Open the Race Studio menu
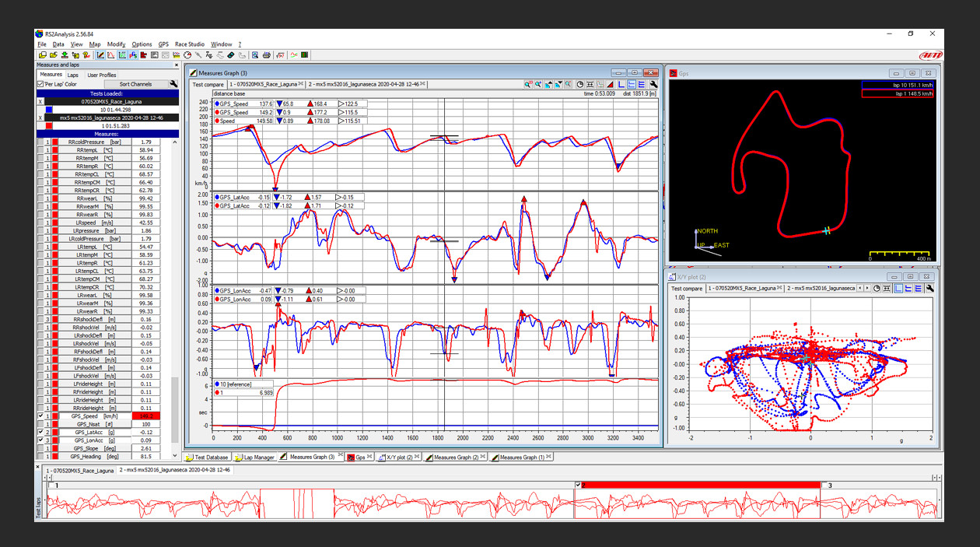Image resolution: width=980 pixels, height=547 pixels. point(190,44)
